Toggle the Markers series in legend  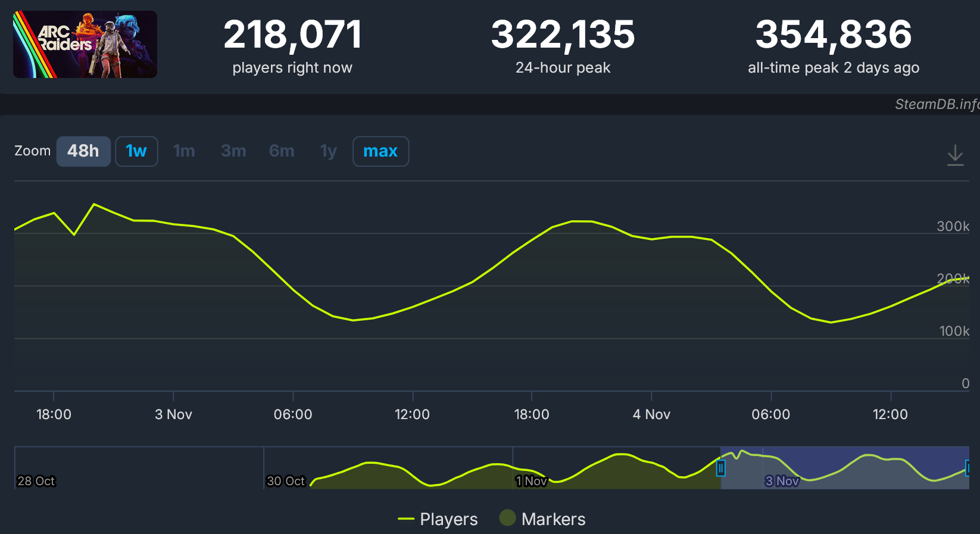(x=542, y=519)
